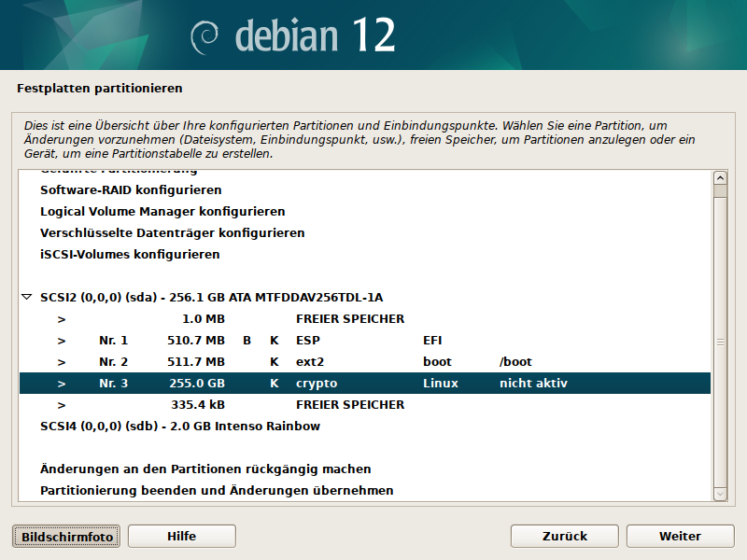Screen dimensions: 747x560
Task: Continue with the Weiter button
Action: click(680, 536)
